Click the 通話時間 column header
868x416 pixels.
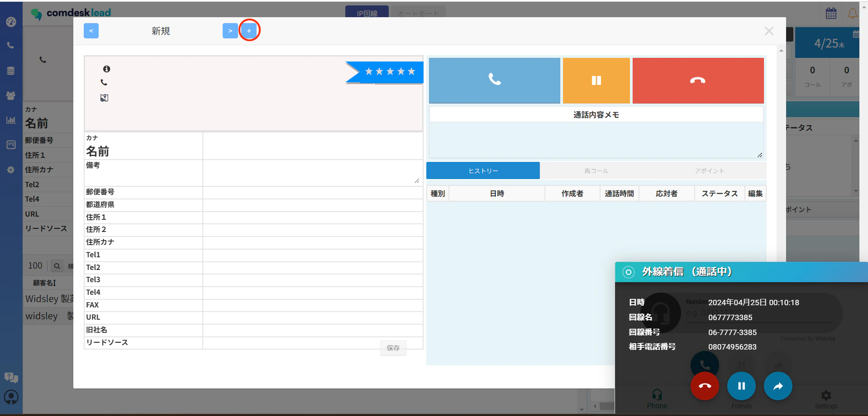point(619,194)
